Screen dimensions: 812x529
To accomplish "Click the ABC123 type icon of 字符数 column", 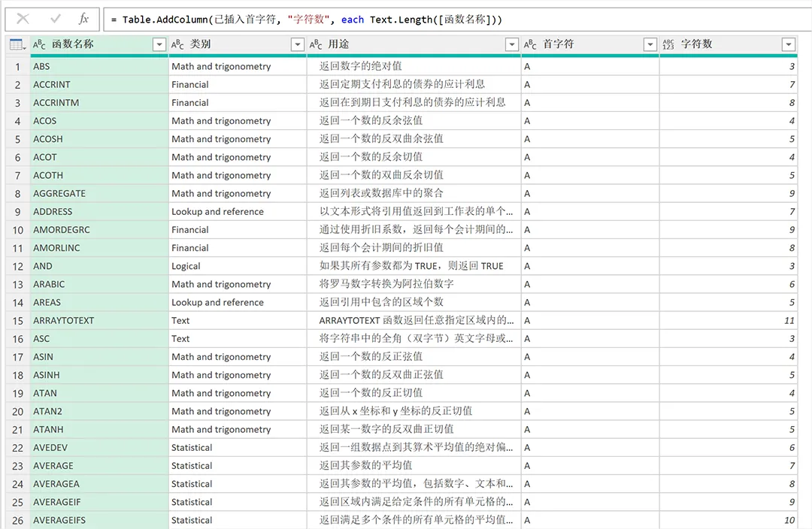I will tap(668, 44).
